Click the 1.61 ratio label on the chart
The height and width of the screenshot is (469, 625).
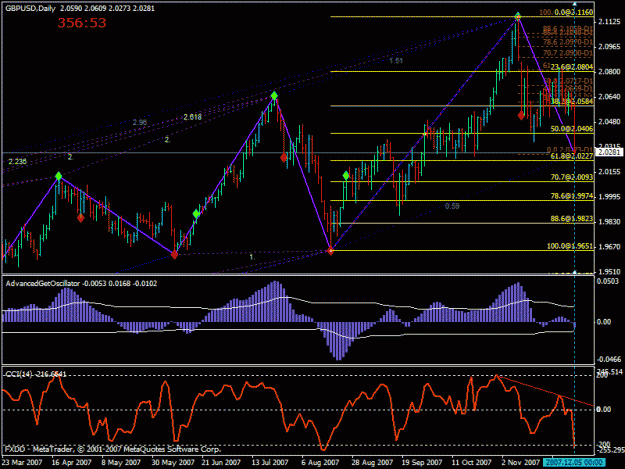[396, 61]
